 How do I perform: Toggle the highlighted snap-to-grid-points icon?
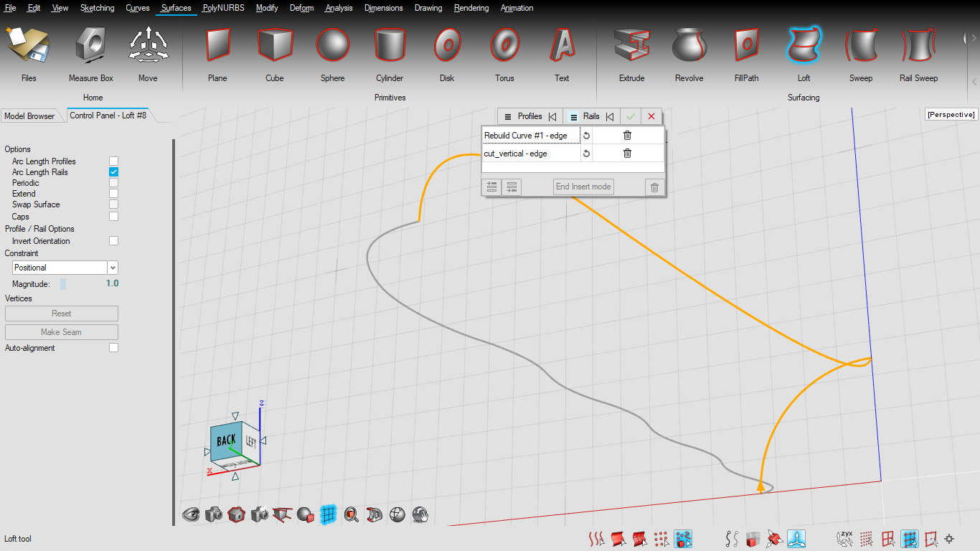(910, 538)
